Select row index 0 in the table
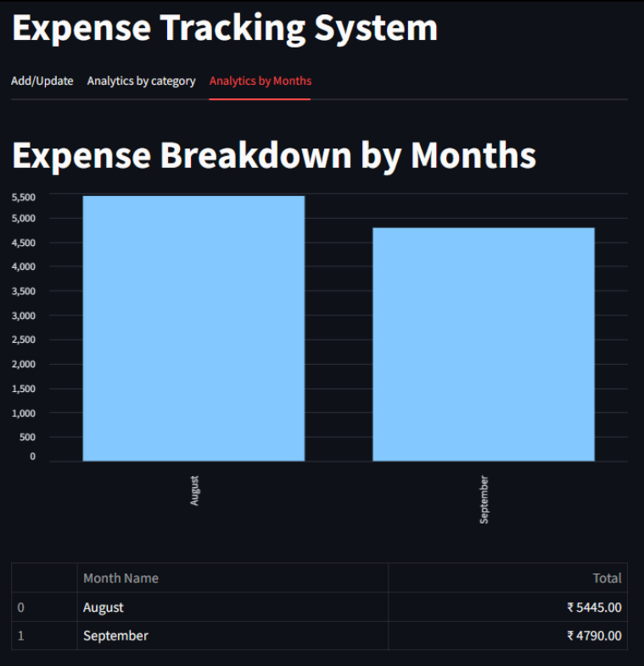The height and width of the screenshot is (666, 644). [21, 607]
